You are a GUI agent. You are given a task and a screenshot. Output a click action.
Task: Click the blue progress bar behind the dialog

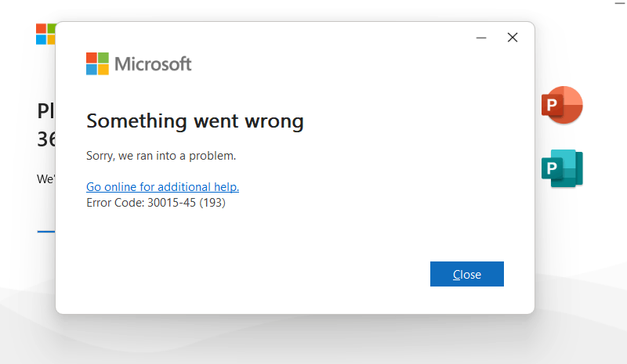45,232
